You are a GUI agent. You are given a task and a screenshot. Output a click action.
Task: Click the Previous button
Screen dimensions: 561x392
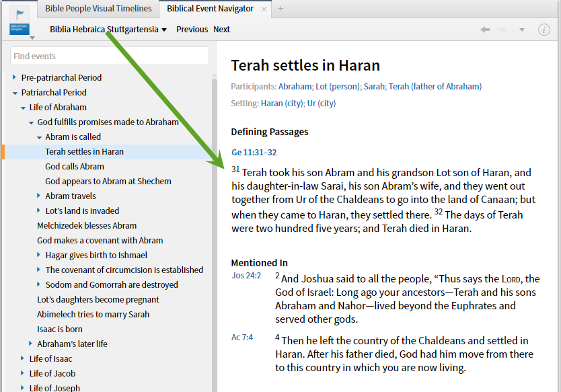coord(192,30)
